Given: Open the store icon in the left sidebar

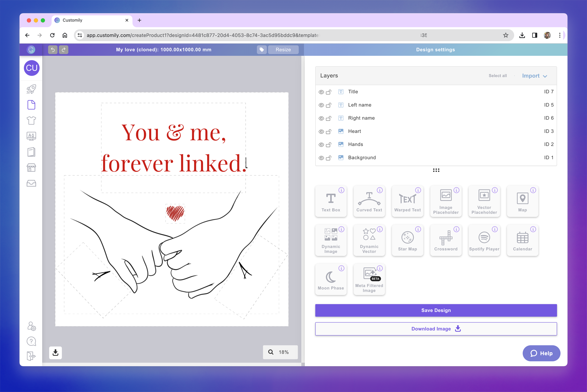Looking at the screenshot, I should pyautogui.click(x=31, y=168).
